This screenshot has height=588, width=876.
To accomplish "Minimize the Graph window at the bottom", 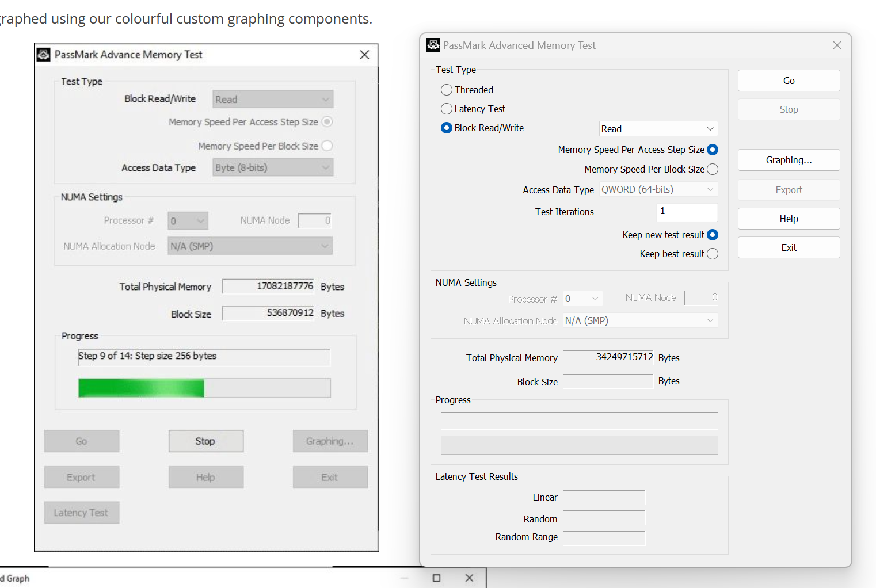I will (404, 578).
